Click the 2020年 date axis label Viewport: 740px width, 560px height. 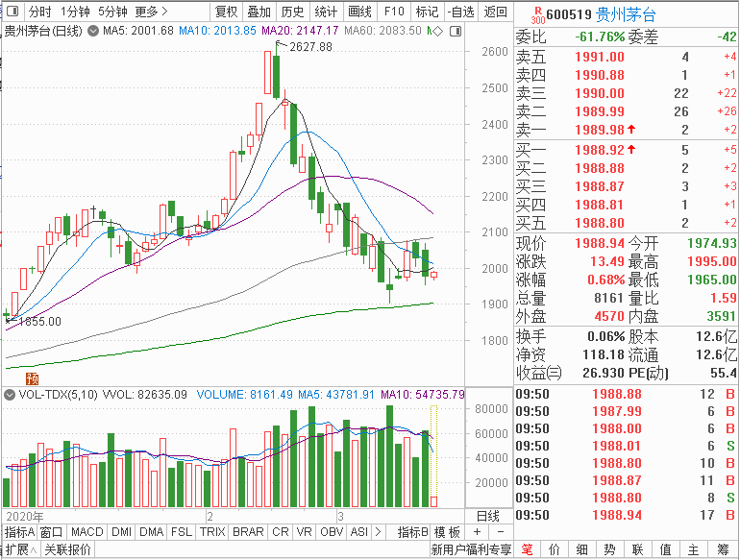25,516
